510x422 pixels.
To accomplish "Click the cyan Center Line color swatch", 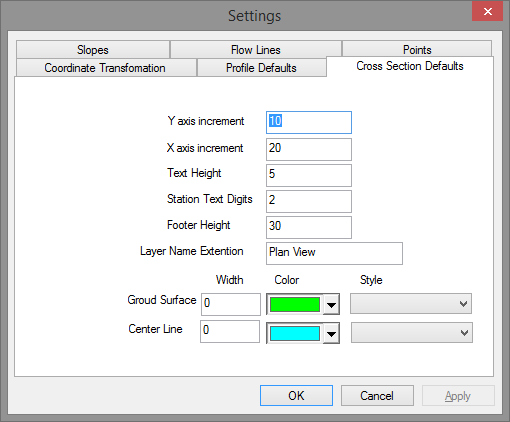I will click(x=295, y=333).
